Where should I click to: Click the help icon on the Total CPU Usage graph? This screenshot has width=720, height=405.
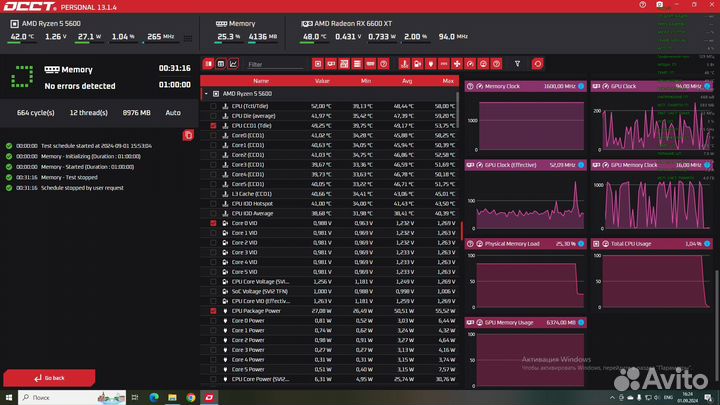tap(707, 243)
